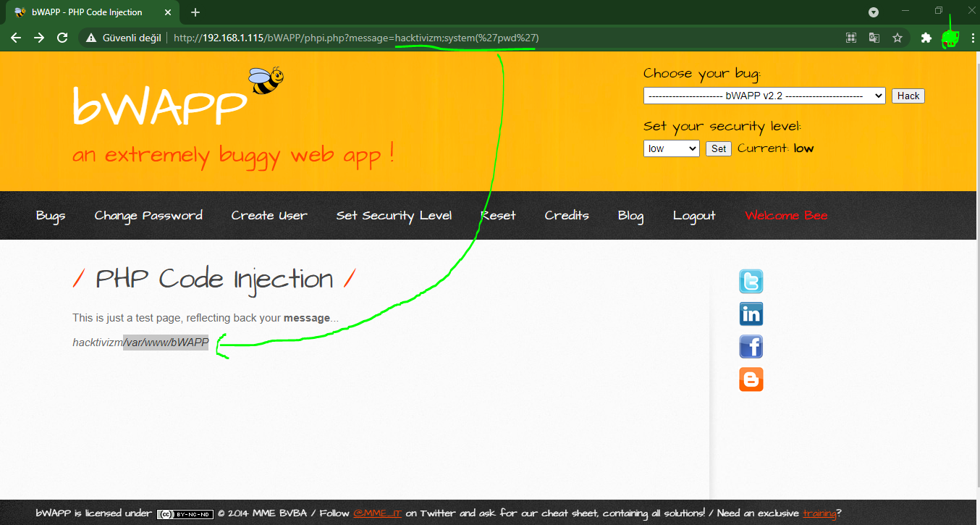Open the tab search dropdown arrow in Chrome

click(874, 12)
